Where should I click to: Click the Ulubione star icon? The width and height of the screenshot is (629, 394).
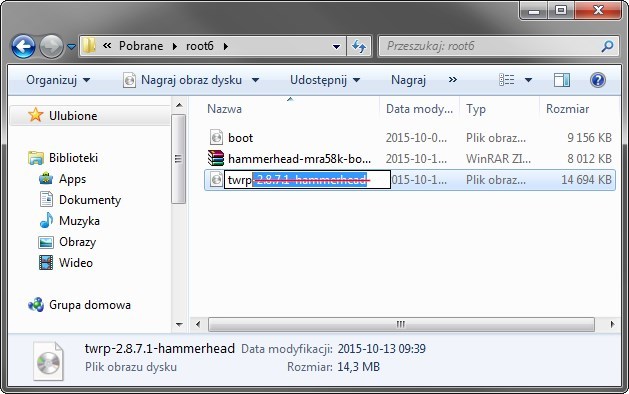coord(35,115)
